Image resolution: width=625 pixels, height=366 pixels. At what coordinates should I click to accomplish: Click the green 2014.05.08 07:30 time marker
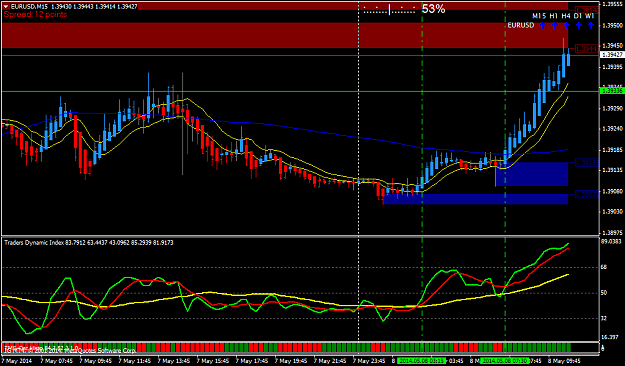[x=505, y=361]
